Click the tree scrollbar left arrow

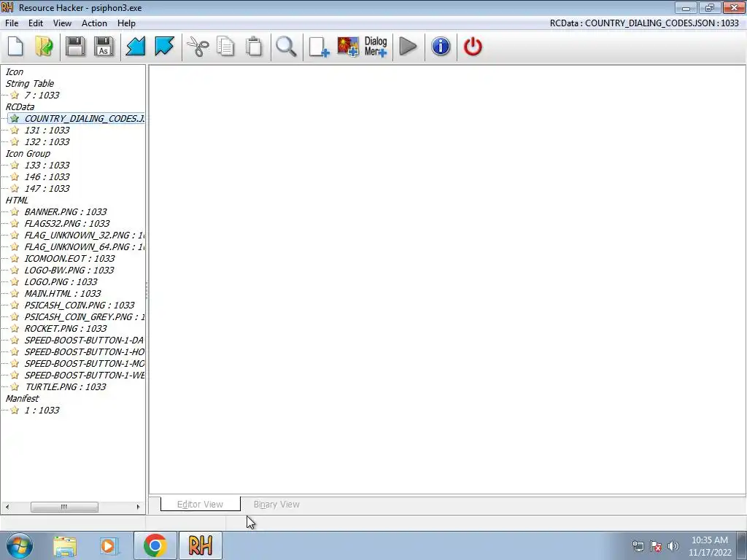point(7,507)
